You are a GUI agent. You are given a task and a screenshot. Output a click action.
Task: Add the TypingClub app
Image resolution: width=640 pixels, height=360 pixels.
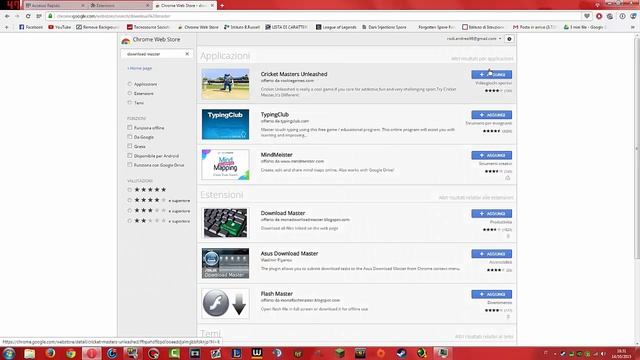click(491, 115)
